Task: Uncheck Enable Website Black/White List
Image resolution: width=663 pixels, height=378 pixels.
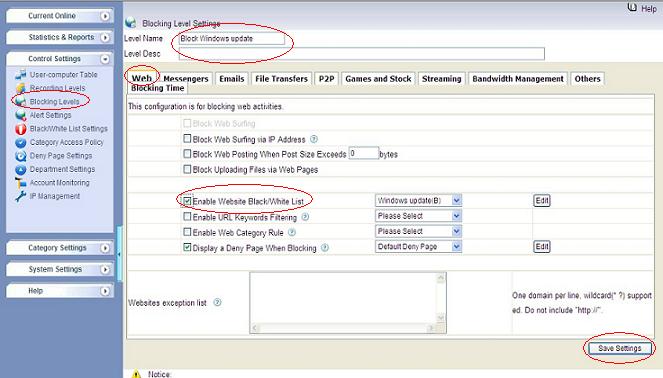Action: point(187,201)
